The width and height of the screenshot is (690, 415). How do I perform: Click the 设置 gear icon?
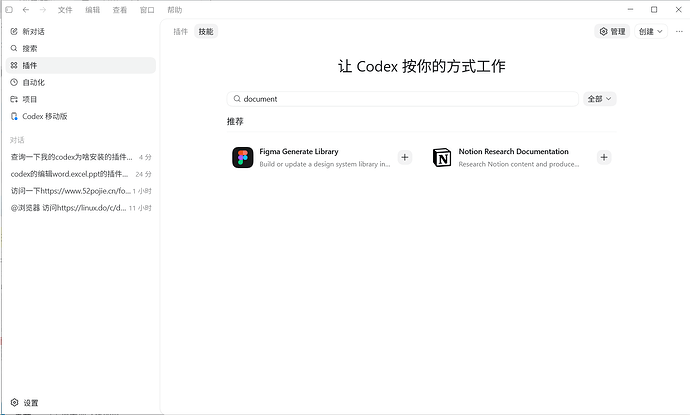(15, 403)
